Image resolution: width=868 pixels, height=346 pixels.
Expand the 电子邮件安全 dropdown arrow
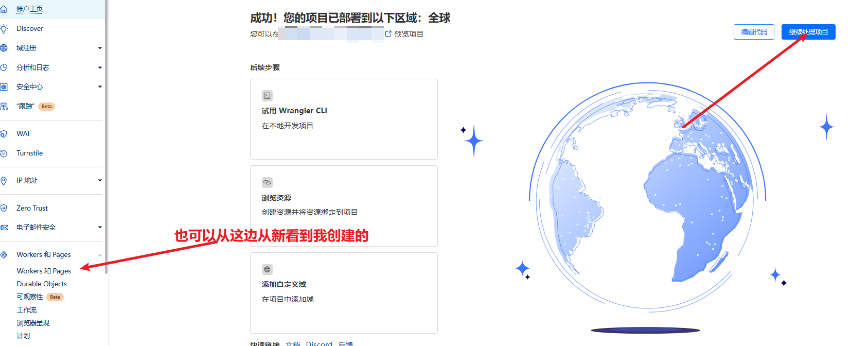[x=100, y=227]
